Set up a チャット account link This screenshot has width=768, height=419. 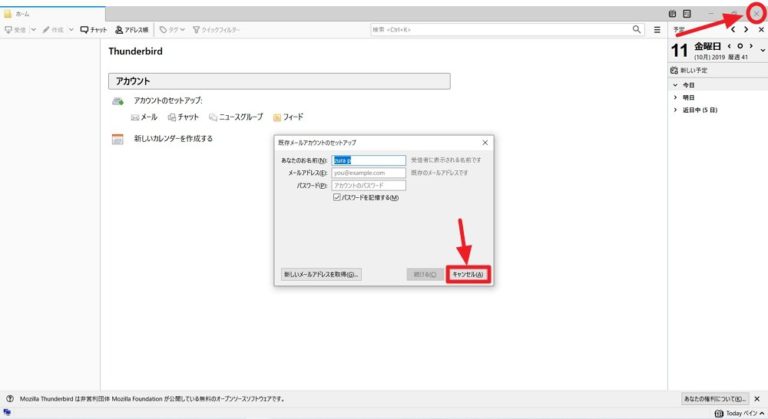pyautogui.click(x=183, y=117)
